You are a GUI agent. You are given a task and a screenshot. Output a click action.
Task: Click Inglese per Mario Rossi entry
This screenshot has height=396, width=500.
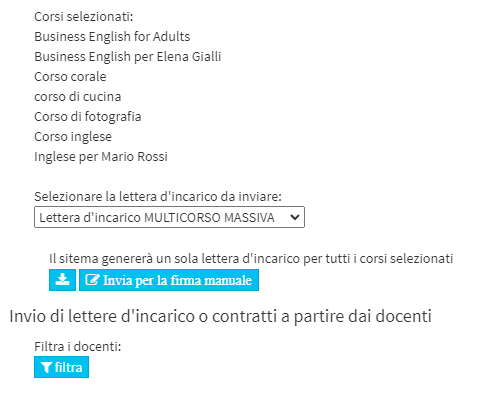(x=101, y=157)
